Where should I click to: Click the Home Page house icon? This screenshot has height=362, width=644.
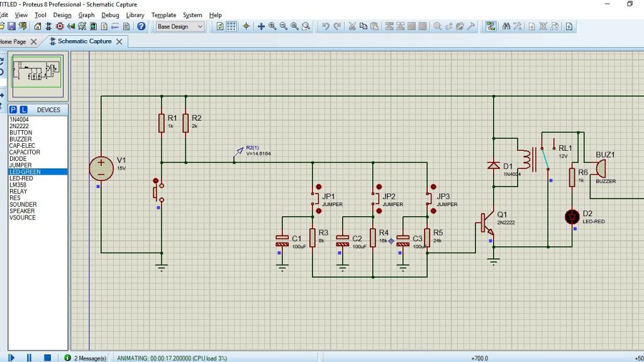[38, 26]
